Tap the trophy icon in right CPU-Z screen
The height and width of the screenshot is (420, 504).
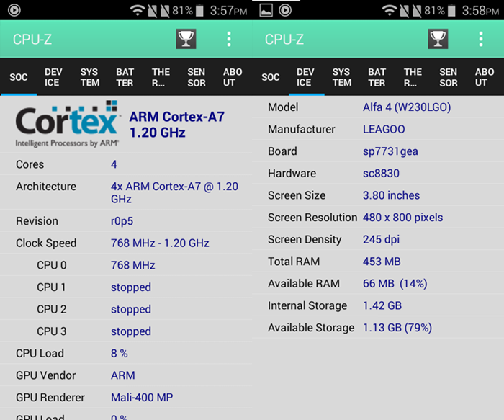tap(438, 39)
